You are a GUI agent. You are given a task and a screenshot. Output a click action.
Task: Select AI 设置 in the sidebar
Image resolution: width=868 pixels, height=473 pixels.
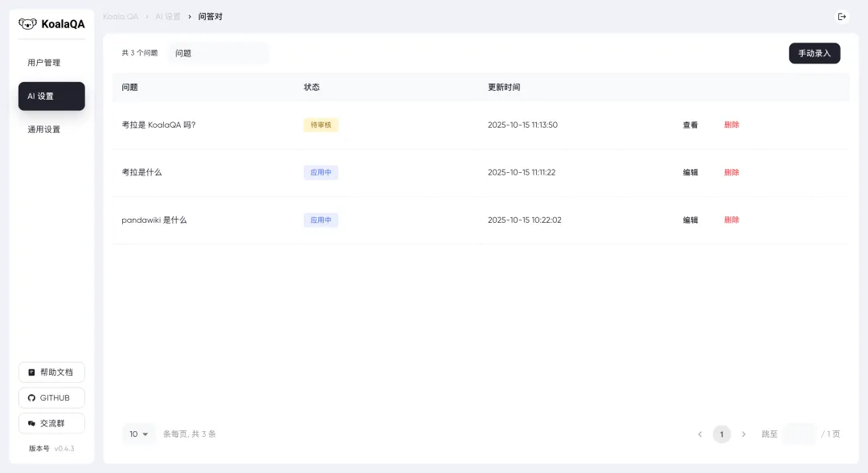51,96
